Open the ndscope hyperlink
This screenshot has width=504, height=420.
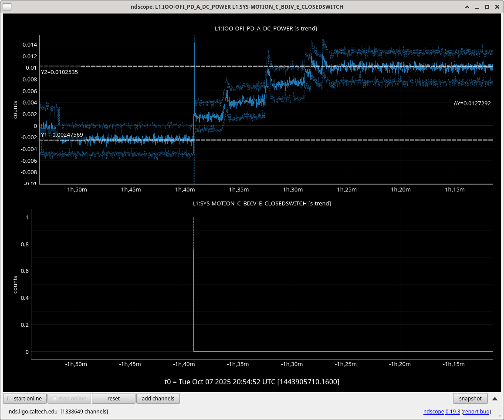pos(433,411)
